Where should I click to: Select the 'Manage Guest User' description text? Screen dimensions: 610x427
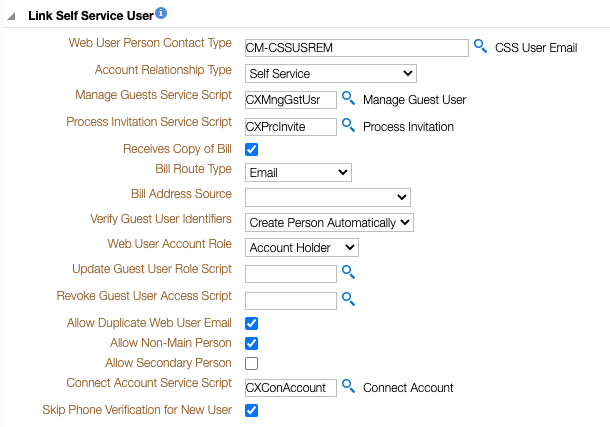click(414, 100)
